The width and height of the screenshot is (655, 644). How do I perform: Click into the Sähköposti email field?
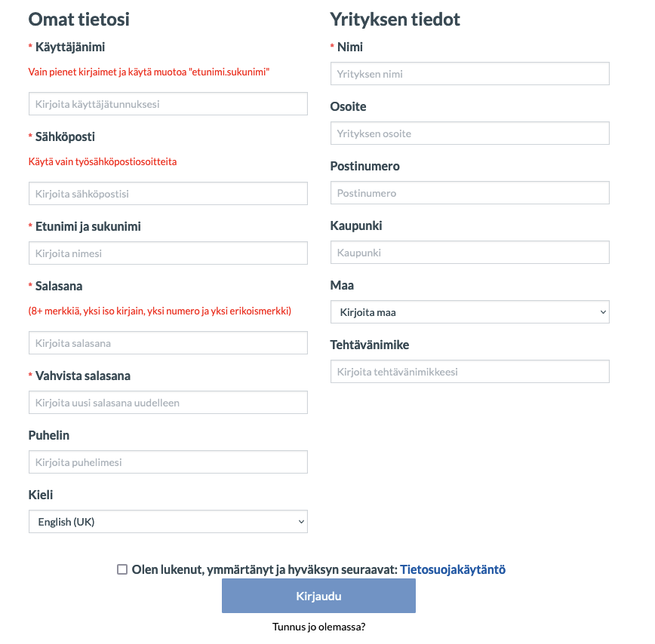[x=168, y=194]
